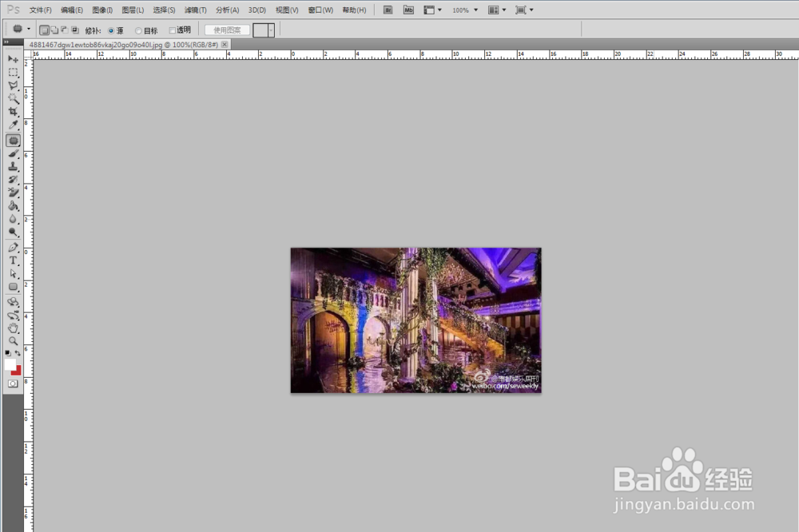Open the 选择(S) menu
Screen dimensions: 799x532
(x=164, y=10)
